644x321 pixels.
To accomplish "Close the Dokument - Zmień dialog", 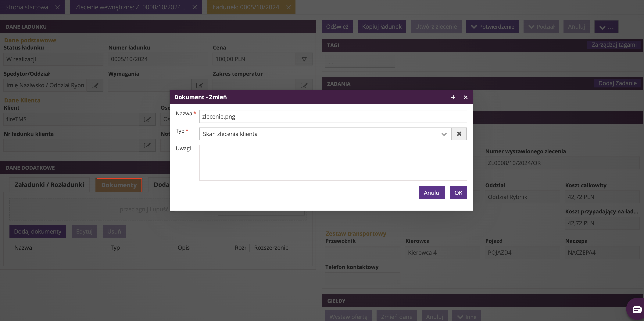I will [466, 97].
